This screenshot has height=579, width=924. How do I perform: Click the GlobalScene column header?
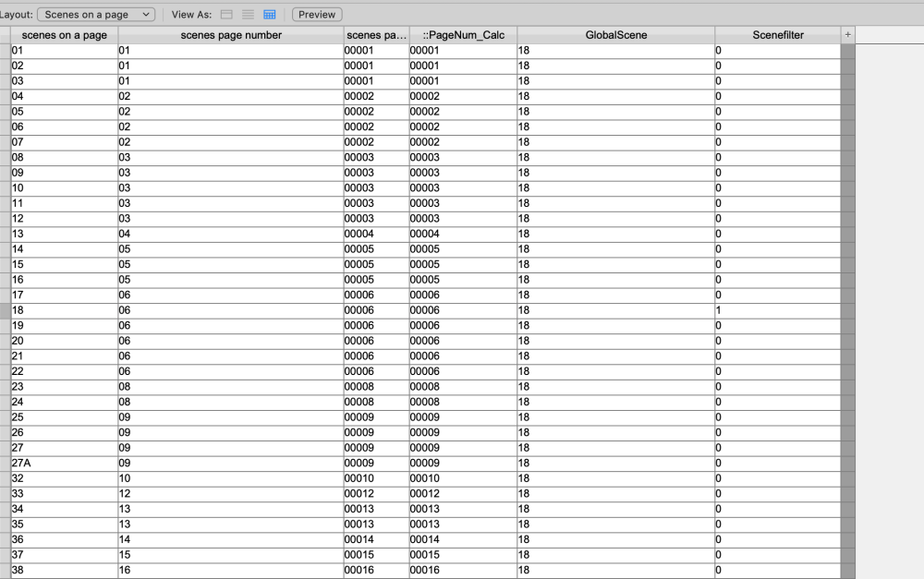614,35
